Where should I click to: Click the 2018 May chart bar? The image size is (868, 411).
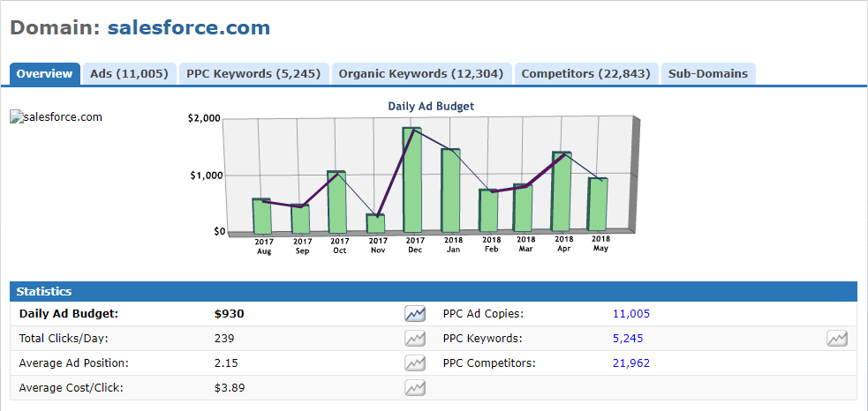pos(598,204)
